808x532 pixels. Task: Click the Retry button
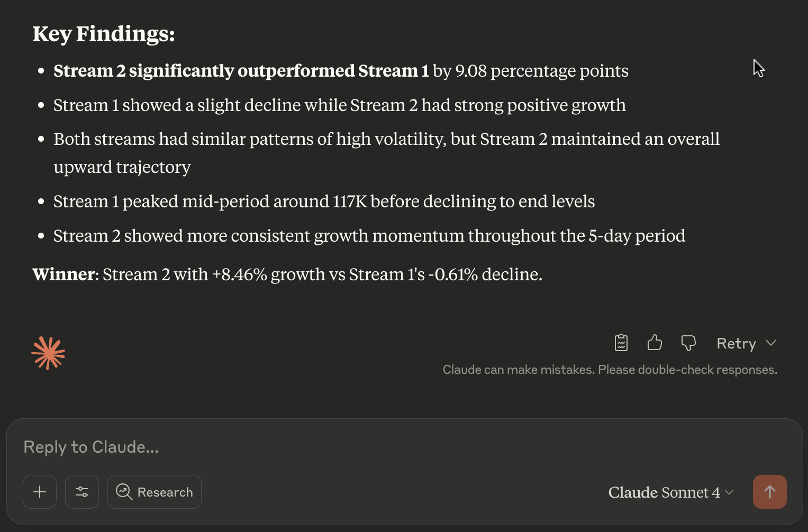(736, 343)
